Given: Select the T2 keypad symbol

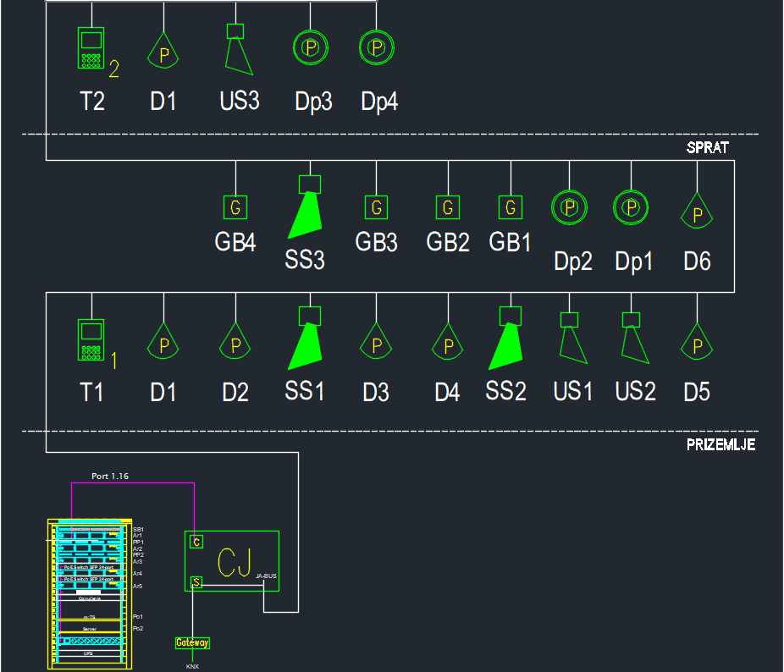Looking at the screenshot, I should [x=91, y=48].
